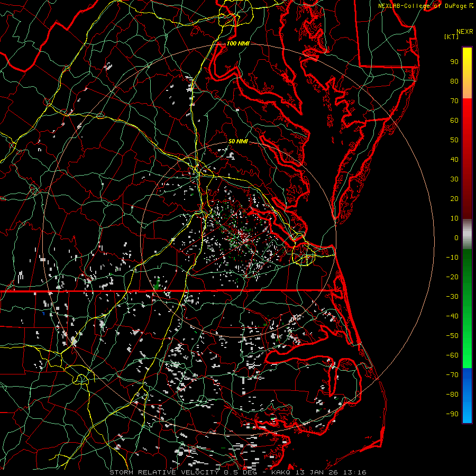This screenshot has height=476, width=476.
Task: Click the 0 value on velocity scale
Action: coord(456,237)
